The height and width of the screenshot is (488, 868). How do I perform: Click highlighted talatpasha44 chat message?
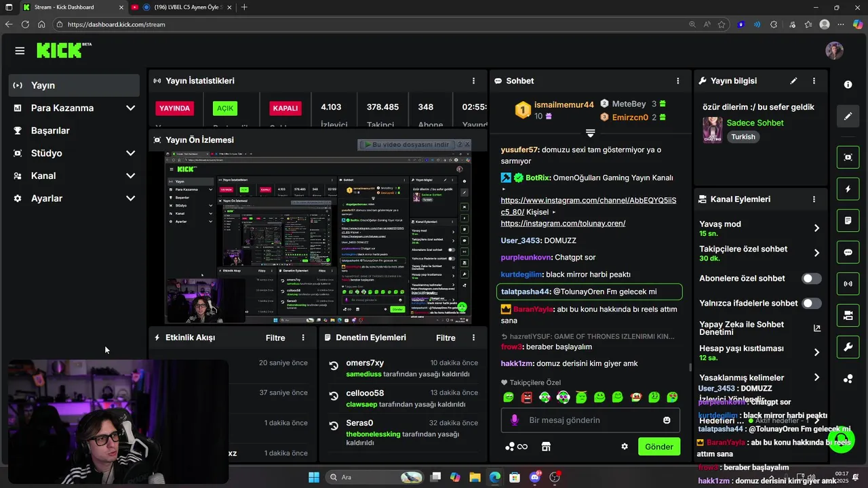589,291
